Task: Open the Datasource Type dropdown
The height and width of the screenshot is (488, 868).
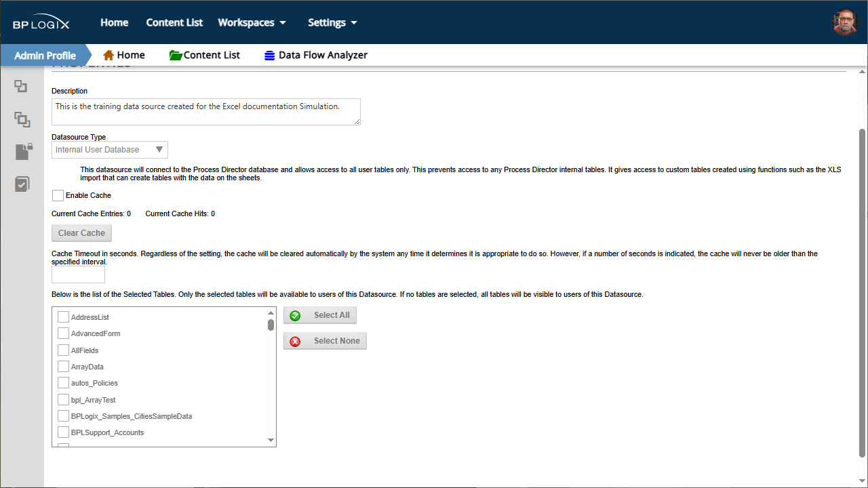Action: click(110, 150)
